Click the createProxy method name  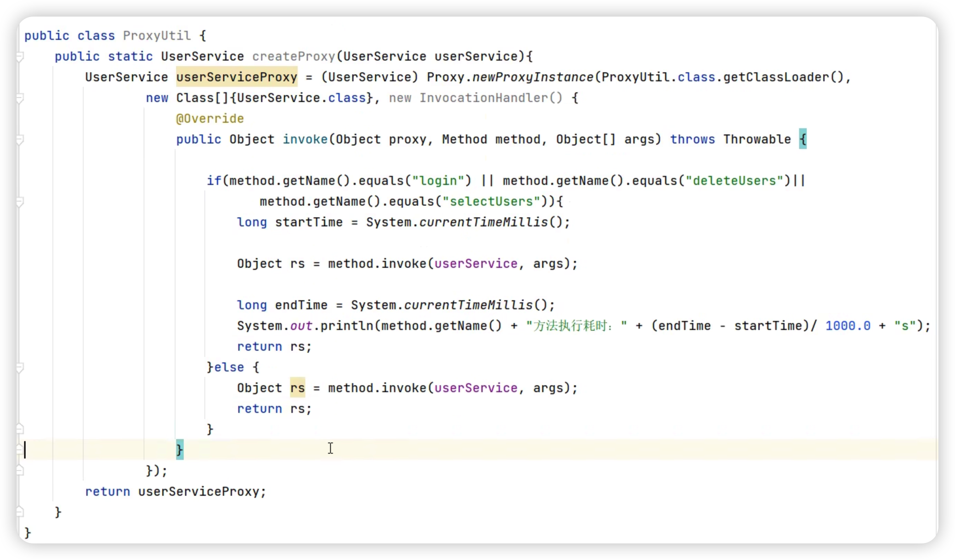pos(294,56)
